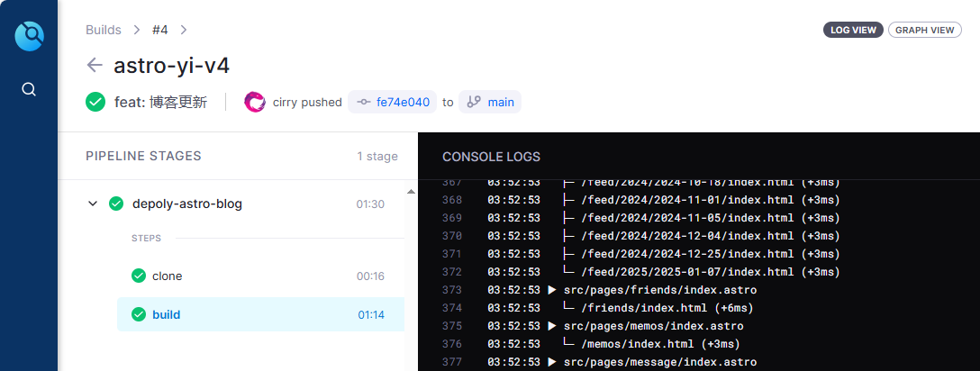This screenshot has height=371, width=980.
Task: Select the clone step
Action: (x=167, y=276)
